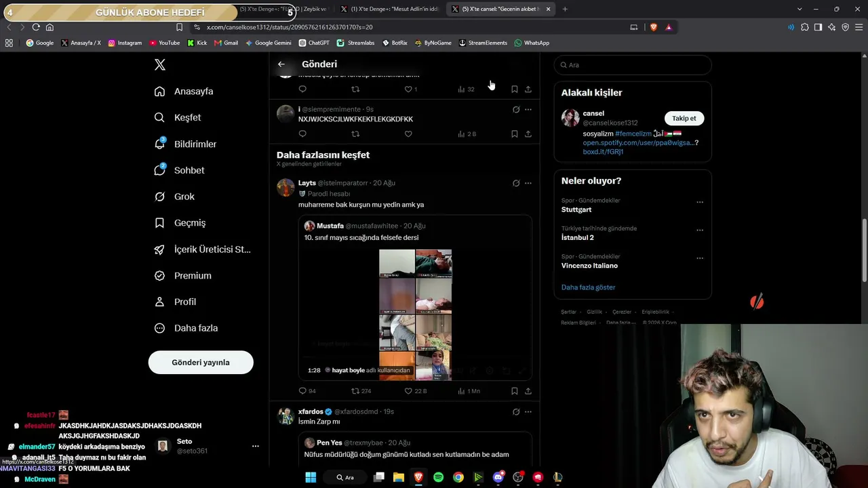Image resolution: width=868 pixels, height=488 pixels.
Task: Open more options for the İstanbul 2 trend
Action: [700, 230]
